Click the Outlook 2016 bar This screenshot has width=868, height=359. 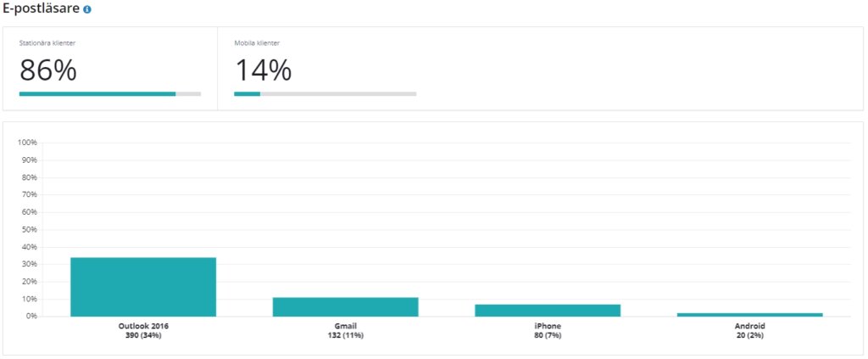(142, 287)
